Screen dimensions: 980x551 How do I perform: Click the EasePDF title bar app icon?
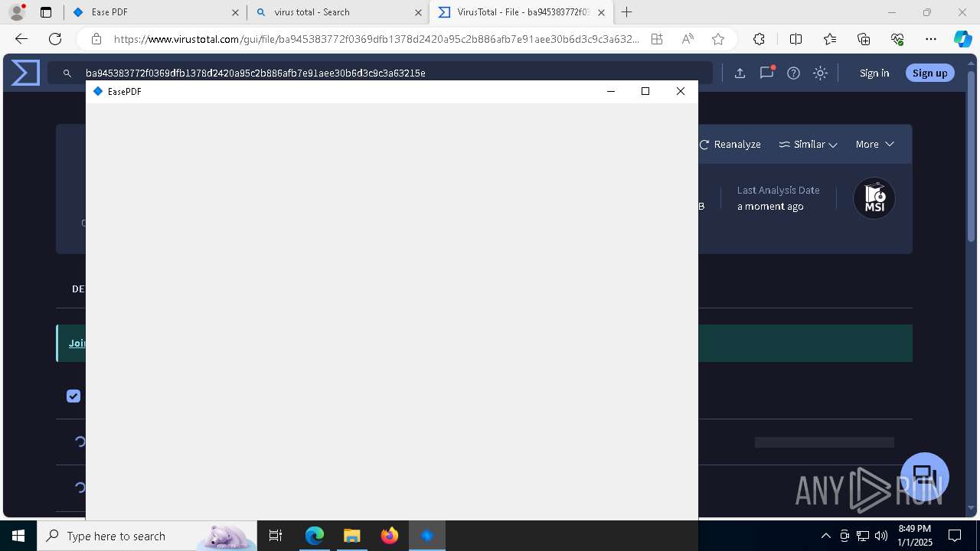97,91
